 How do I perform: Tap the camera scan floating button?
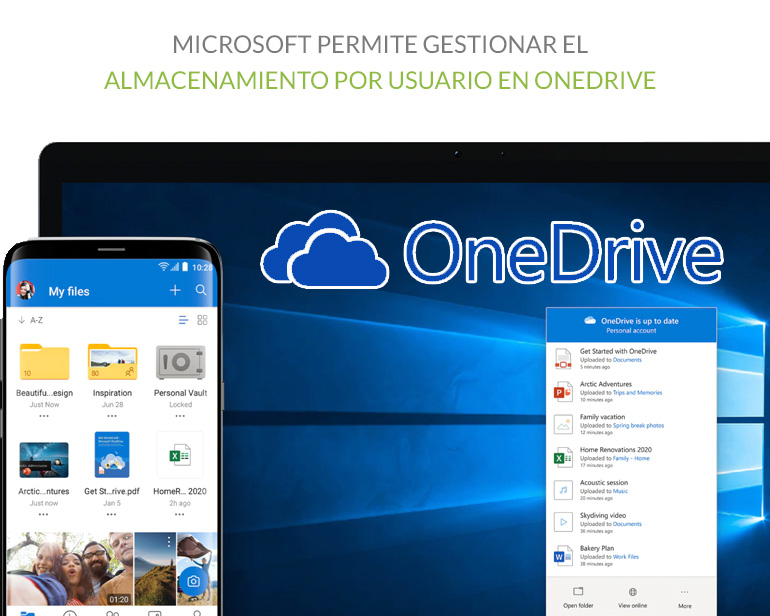[193, 581]
